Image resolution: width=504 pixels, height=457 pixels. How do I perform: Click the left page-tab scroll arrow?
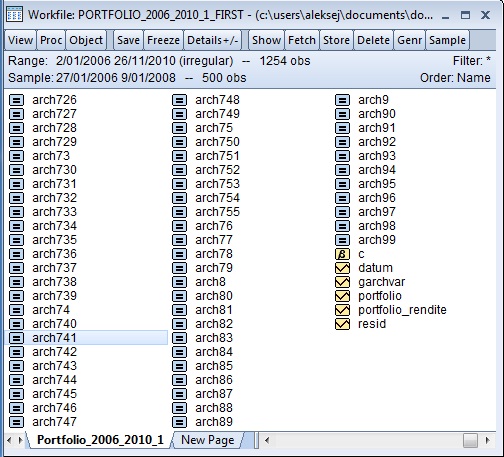[9, 440]
